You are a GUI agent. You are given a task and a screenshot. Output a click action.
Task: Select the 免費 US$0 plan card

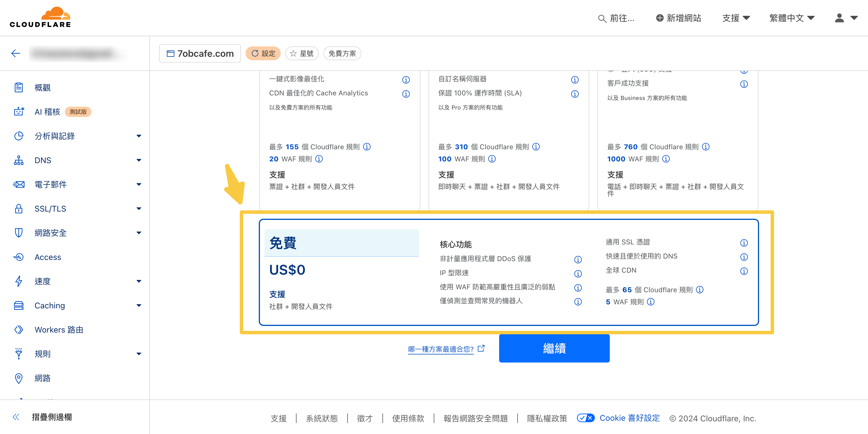pyautogui.click(x=508, y=272)
